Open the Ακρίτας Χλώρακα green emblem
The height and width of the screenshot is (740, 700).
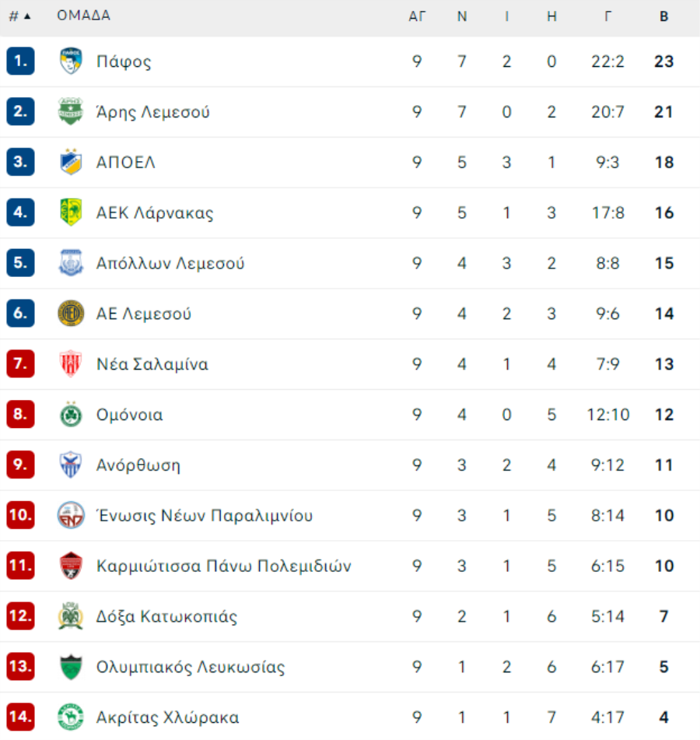point(71,717)
